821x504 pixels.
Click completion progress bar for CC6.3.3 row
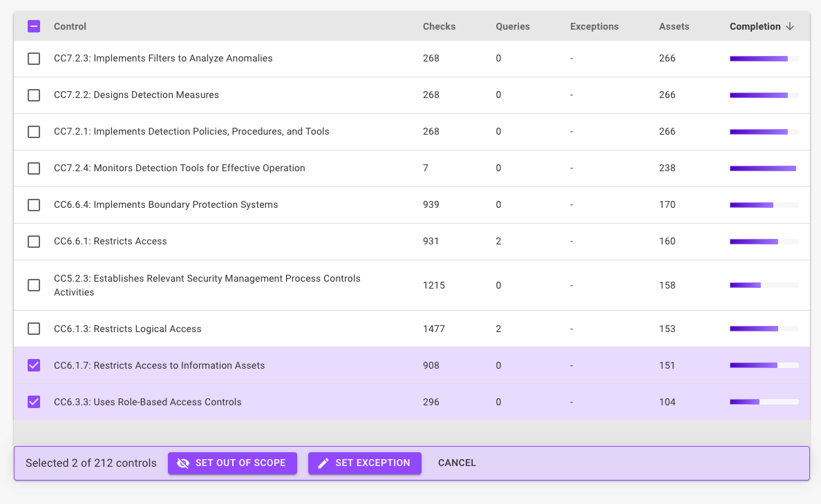click(764, 402)
